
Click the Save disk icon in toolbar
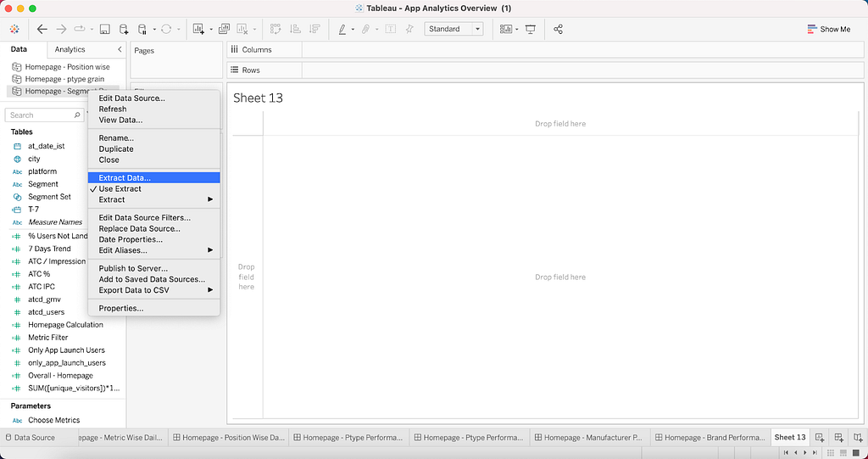pos(104,29)
